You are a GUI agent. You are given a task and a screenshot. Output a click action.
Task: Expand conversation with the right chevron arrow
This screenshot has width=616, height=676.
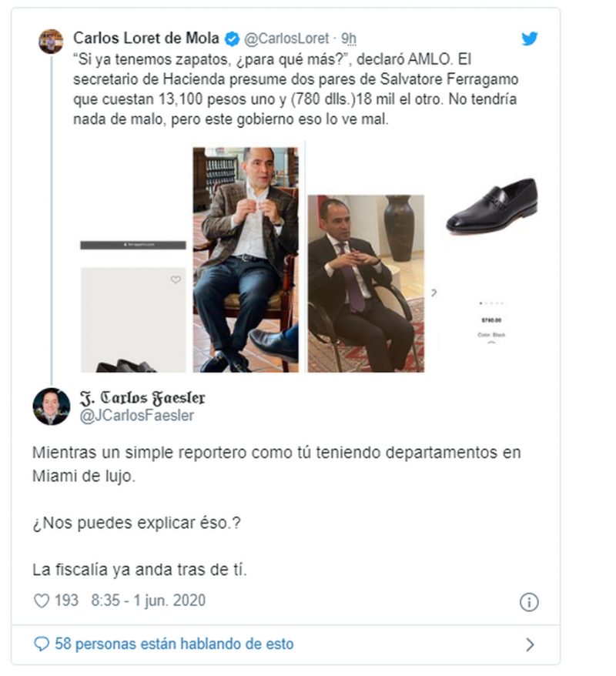[x=530, y=644]
